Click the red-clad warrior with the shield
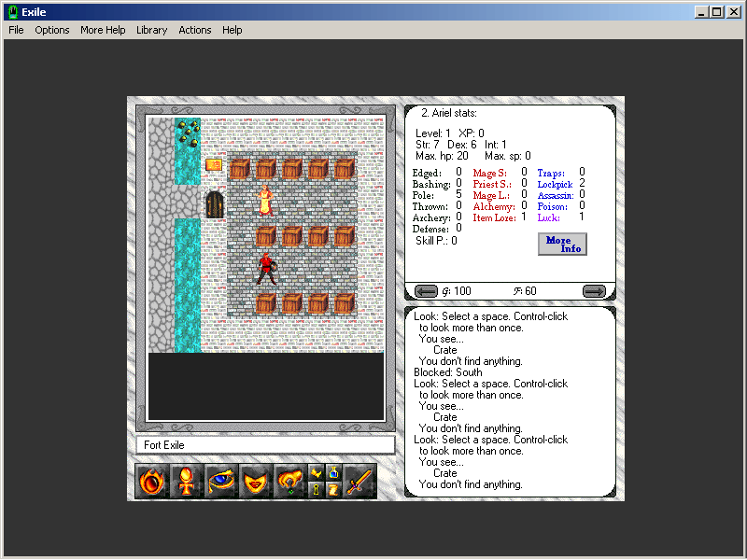 266,269
